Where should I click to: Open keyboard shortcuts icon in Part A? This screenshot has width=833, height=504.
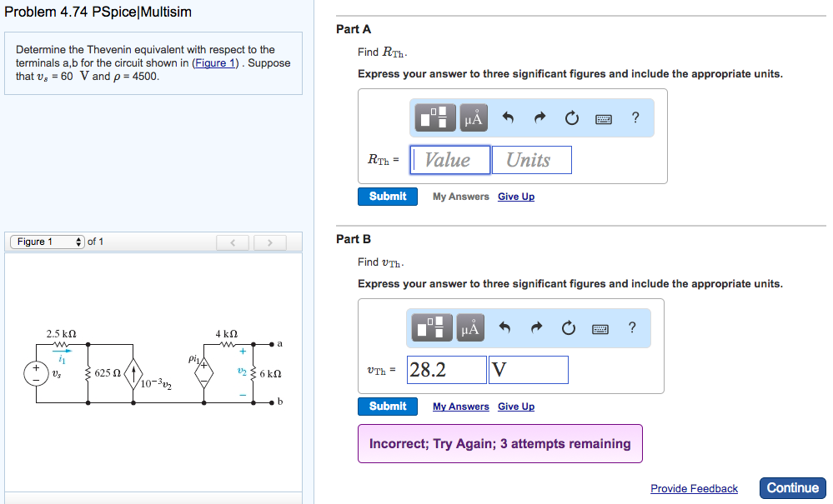[x=604, y=119]
